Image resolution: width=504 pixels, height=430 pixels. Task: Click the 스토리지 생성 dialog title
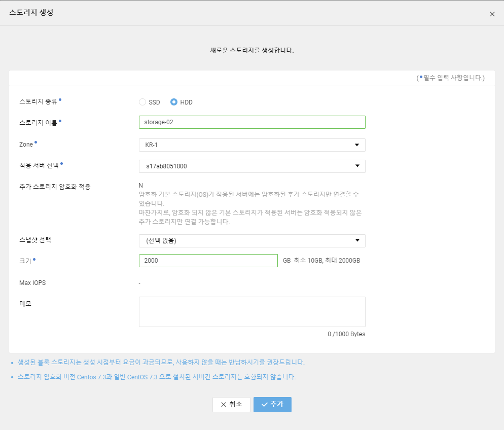(x=31, y=13)
